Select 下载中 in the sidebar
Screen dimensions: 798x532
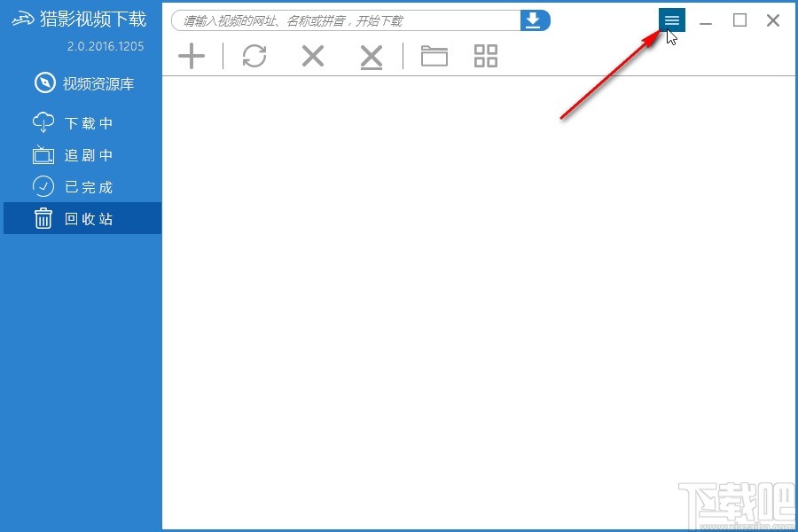(x=73, y=122)
